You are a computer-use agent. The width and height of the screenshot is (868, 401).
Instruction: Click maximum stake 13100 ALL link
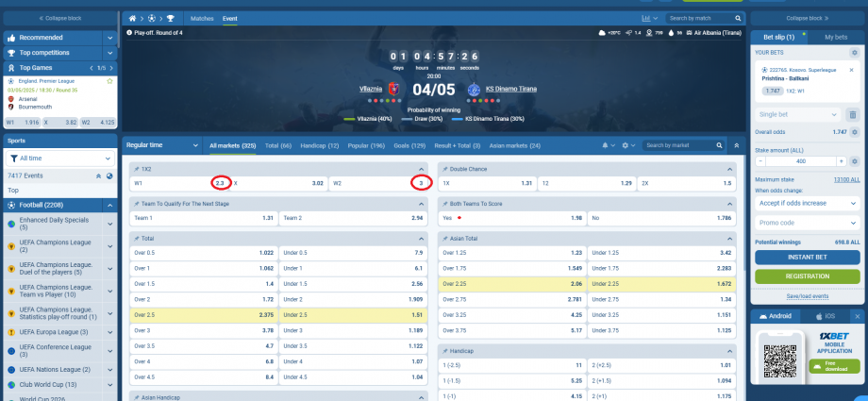coord(847,180)
